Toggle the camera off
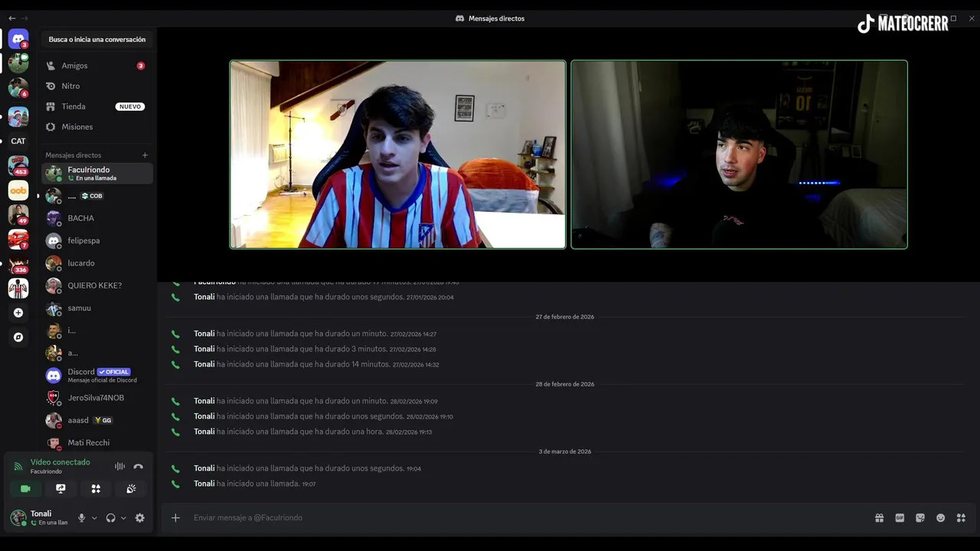 point(25,488)
